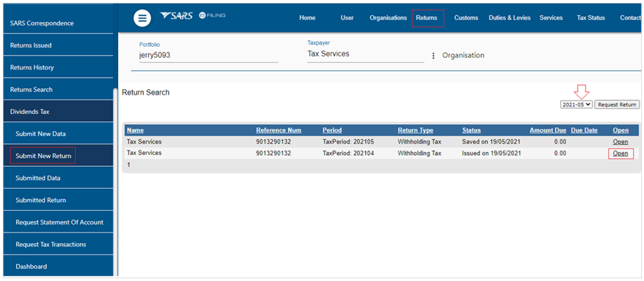Image resolution: width=644 pixels, height=281 pixels.
Task: Sort table by Due Date column
Action: [584, 130]
